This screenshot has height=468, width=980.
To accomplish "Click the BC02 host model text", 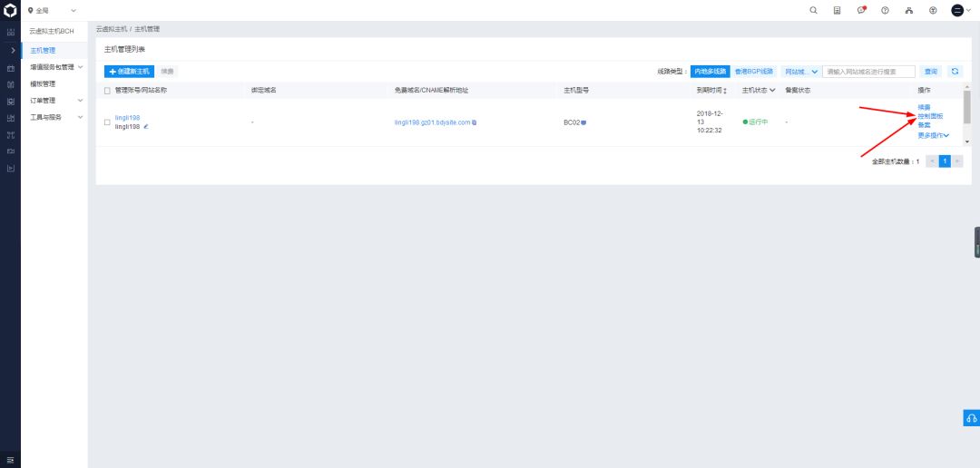I will [x=572, y=122].
